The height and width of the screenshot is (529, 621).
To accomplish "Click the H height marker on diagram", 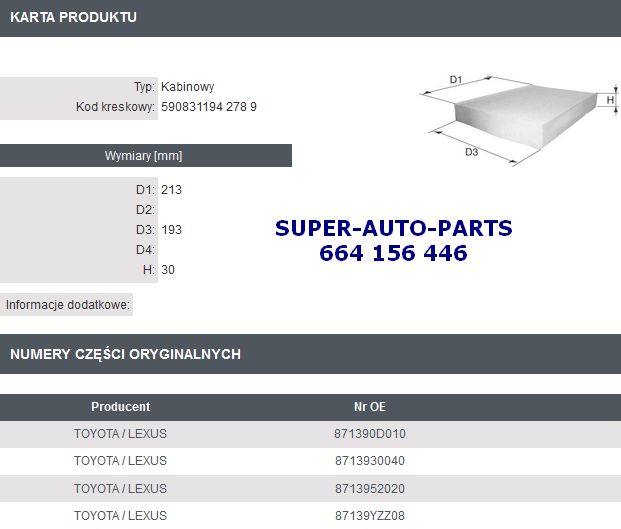I will pos(610,100).
